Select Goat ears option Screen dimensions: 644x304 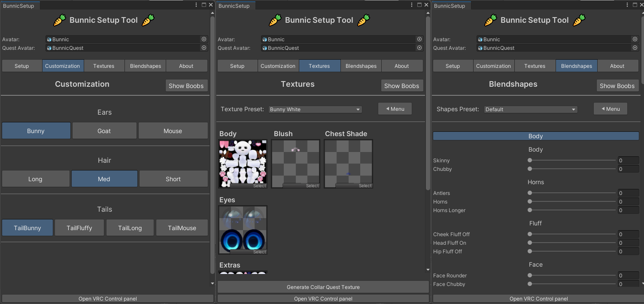pos(104,131)
